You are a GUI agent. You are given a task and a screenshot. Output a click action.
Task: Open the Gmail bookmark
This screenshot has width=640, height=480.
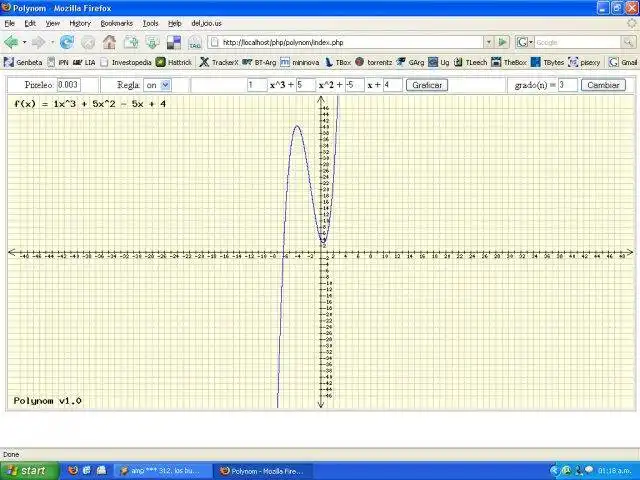pos(623,62)
